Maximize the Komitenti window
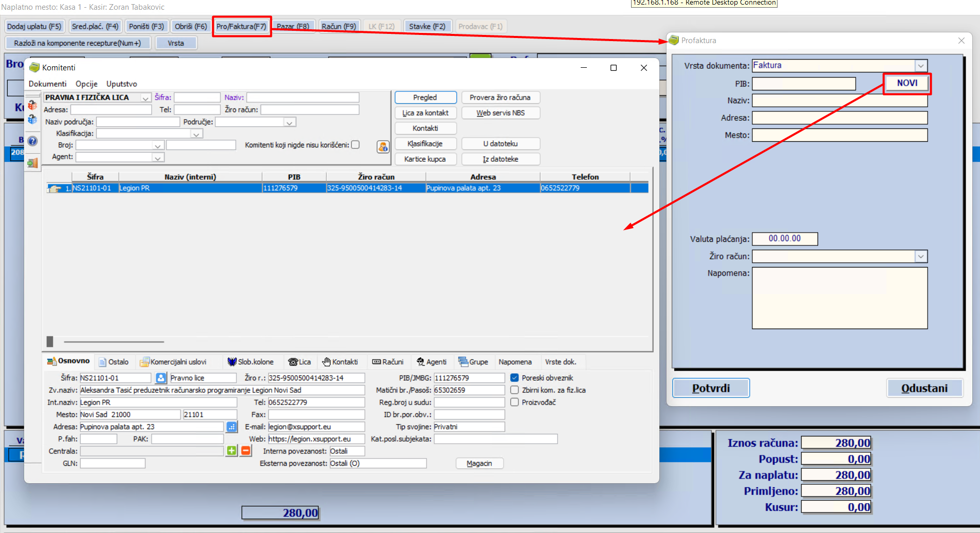980x533 pixels. (x=614, y=68)
